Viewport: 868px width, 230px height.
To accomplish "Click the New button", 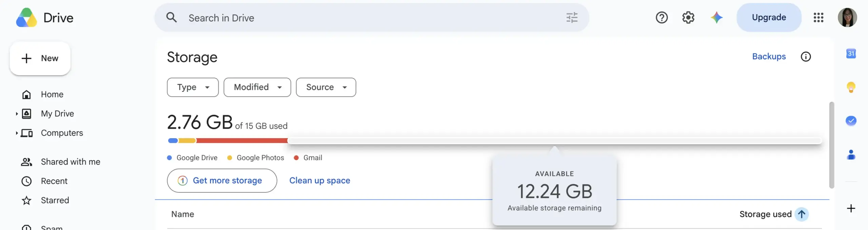I will tap(40, 58).
